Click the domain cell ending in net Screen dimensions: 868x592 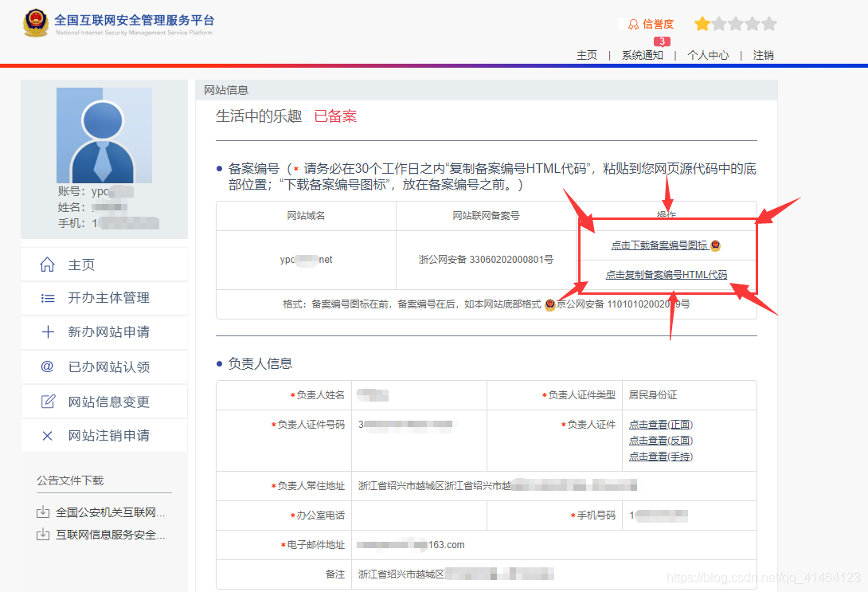[x=306, y=260]
